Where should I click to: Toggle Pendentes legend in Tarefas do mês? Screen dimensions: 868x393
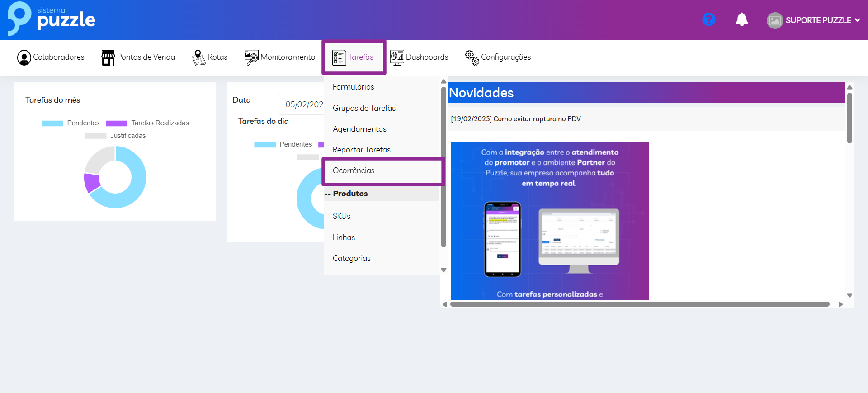click(71, 123)
